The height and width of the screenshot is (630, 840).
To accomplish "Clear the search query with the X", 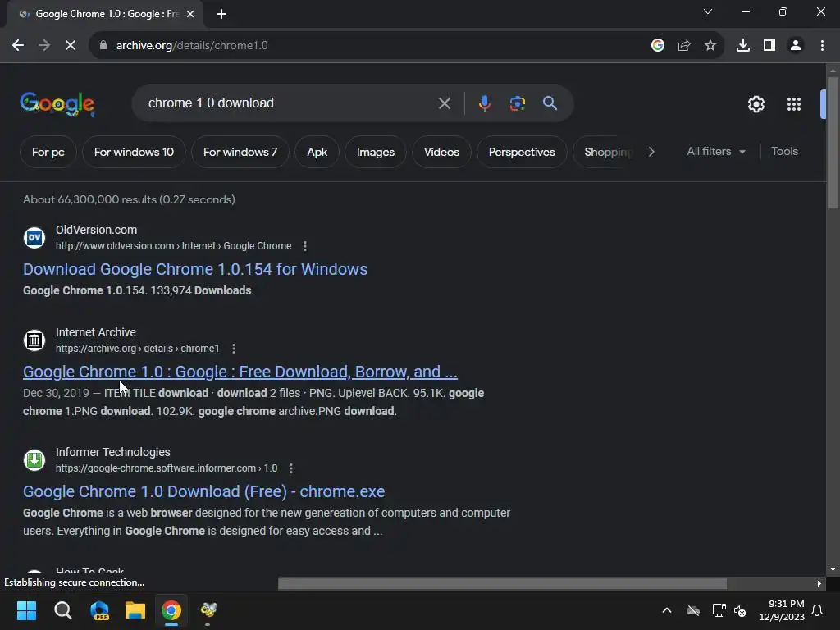I will point(444,103).
